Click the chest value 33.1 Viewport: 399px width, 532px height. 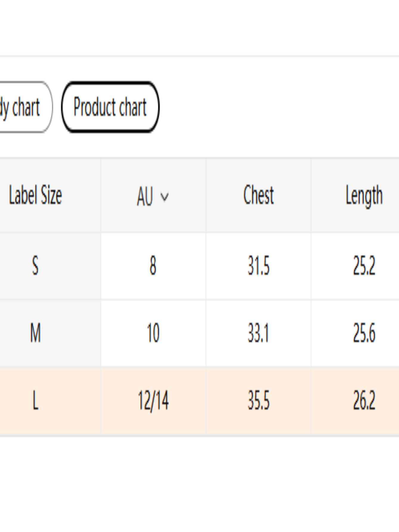pyautogui.click(x=258, y=333)
